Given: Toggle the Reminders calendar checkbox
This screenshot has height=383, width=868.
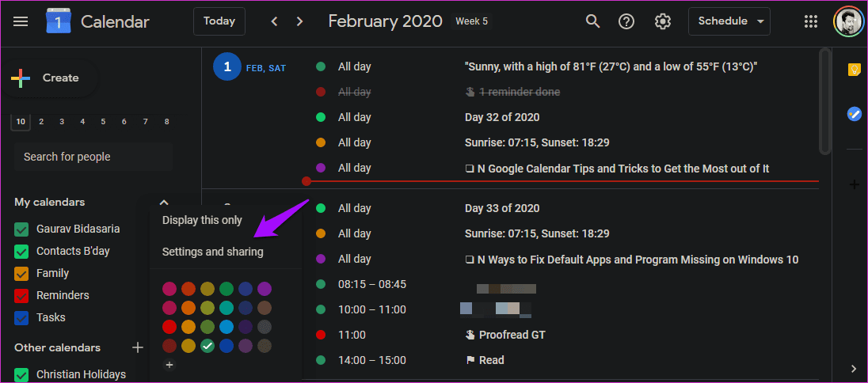Looking at the screenshot, I should click(x=21, y=295).
